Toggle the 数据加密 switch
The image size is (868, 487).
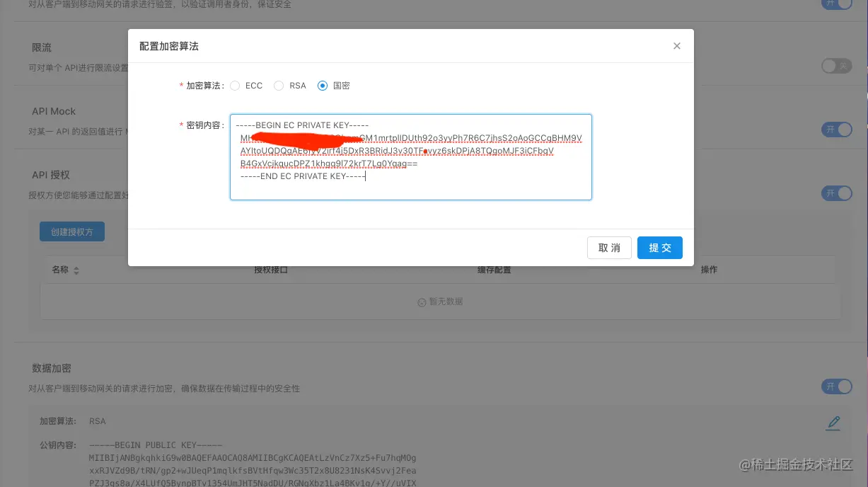(x=837, y=386)
